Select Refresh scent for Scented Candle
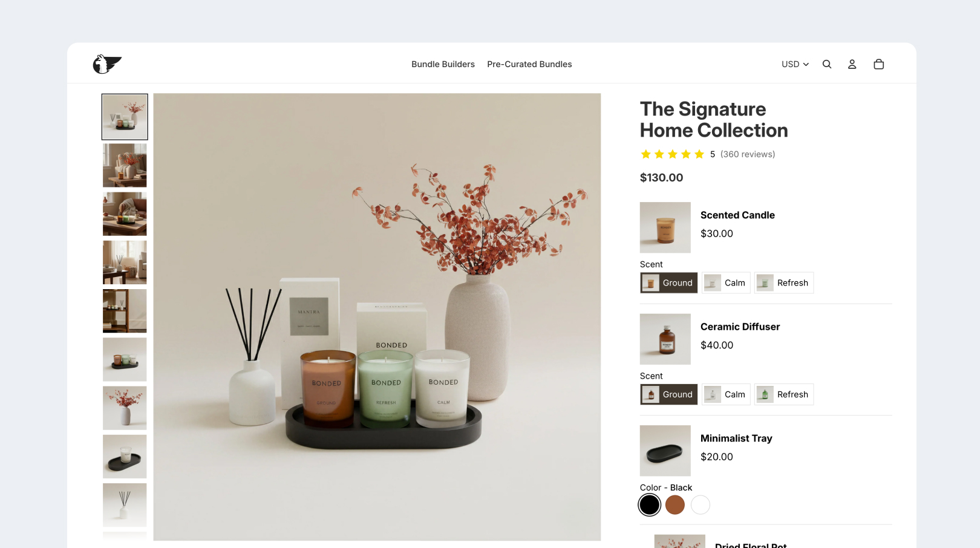This screenshot has height=548, width=980. 784,283
